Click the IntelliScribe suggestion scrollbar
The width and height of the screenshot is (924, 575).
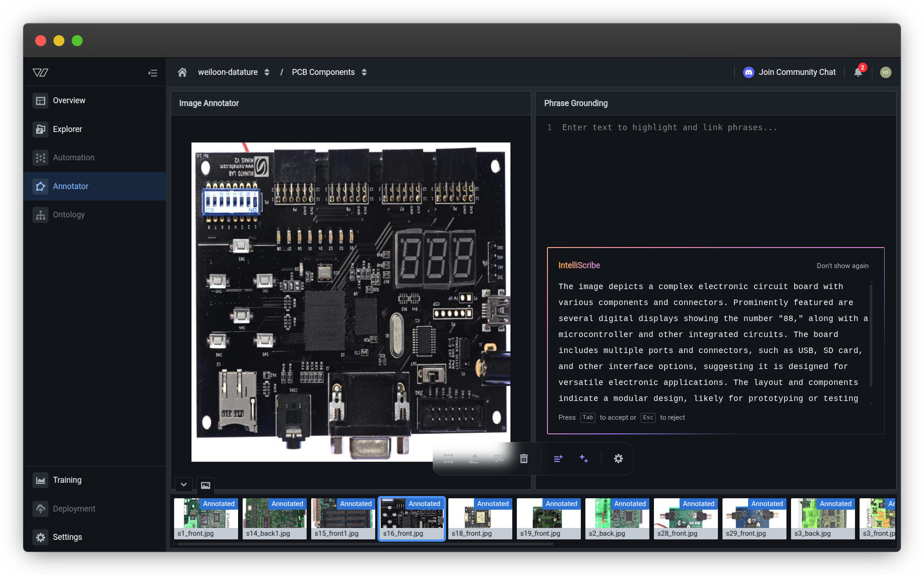871,336
